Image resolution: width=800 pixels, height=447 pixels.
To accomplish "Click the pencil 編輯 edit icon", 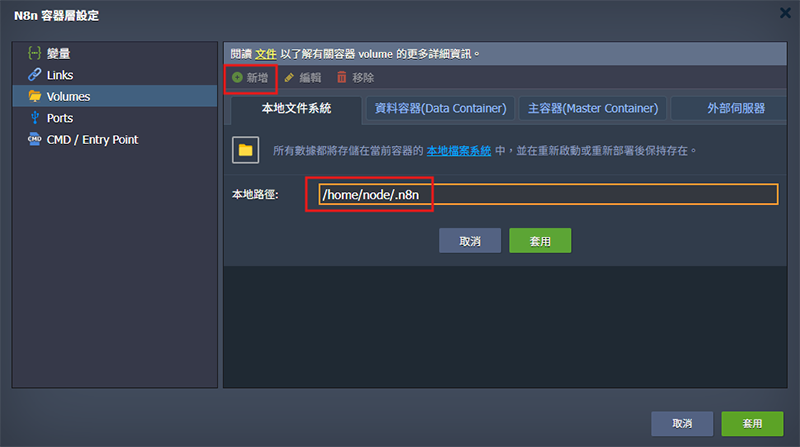I will point(289,78).
